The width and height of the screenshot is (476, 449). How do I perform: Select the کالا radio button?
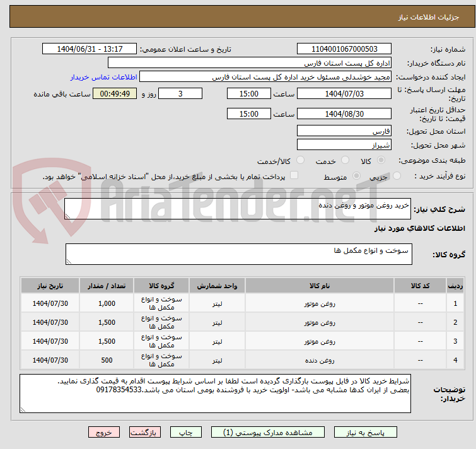(x=381, y=160)
